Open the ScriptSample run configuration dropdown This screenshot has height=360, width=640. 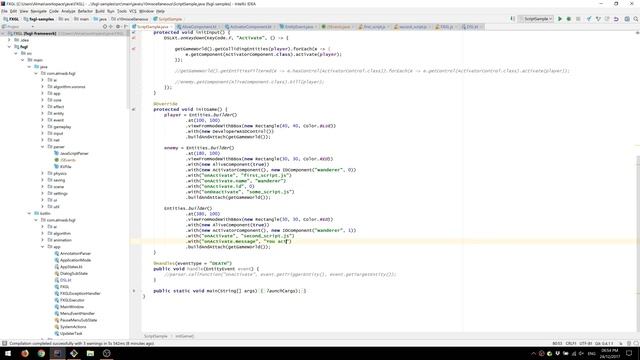pyautogui.click(x=536, y=19)
